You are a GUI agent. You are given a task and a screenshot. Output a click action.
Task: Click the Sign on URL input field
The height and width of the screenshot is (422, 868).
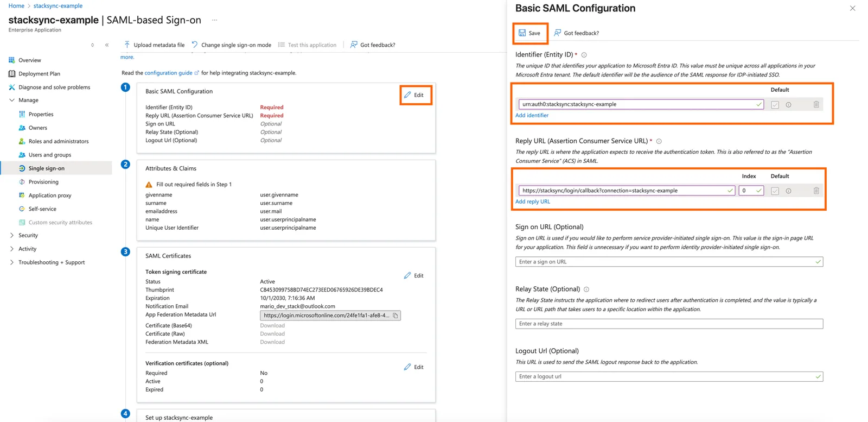point(669,262)
